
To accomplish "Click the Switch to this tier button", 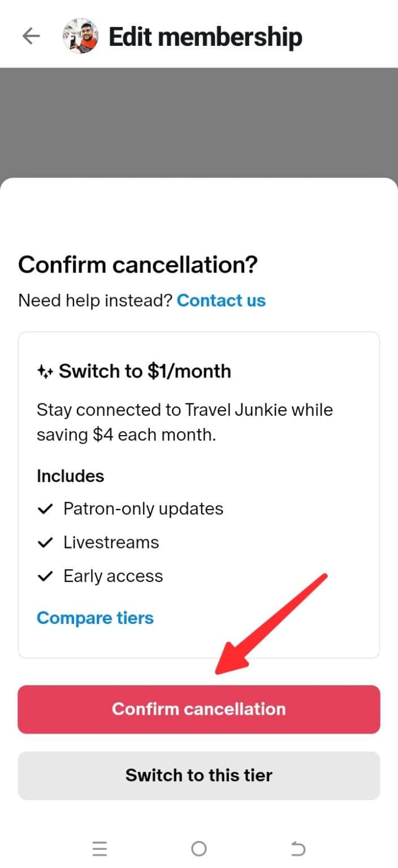I will pos(199,775).
